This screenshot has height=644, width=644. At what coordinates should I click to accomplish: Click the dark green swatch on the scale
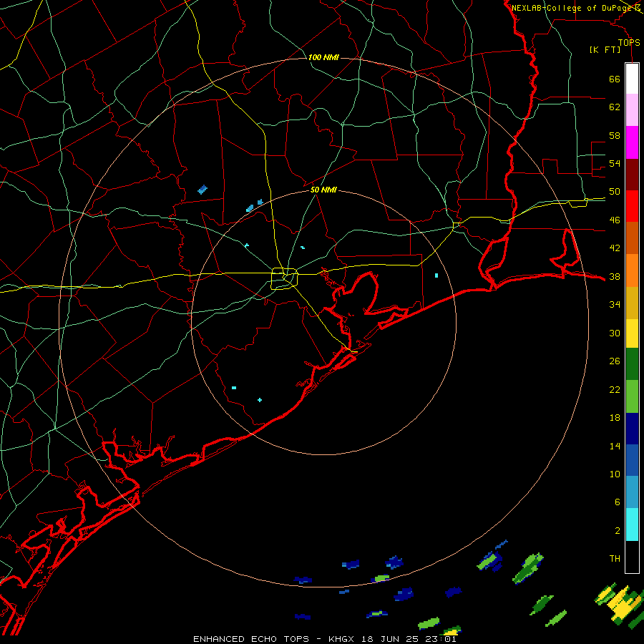[632, 364]
